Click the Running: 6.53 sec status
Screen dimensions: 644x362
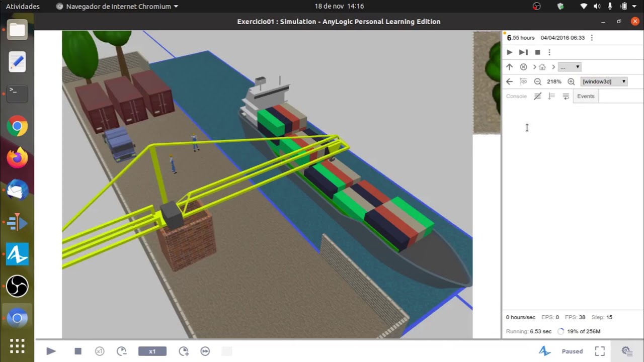529,331
